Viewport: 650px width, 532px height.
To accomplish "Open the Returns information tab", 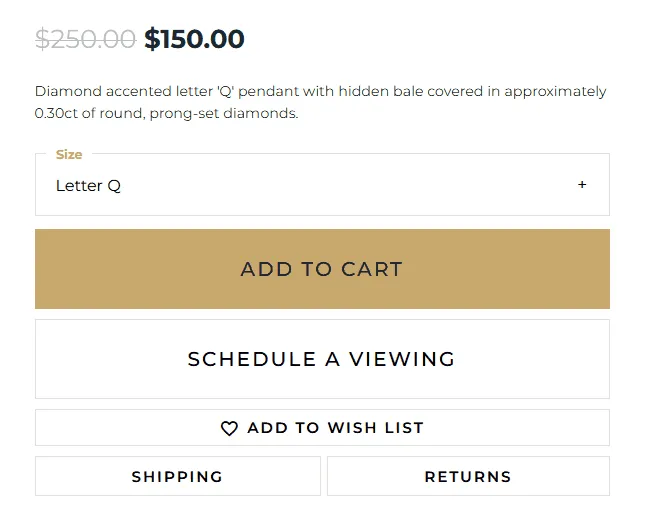I will tap(468, 477).
